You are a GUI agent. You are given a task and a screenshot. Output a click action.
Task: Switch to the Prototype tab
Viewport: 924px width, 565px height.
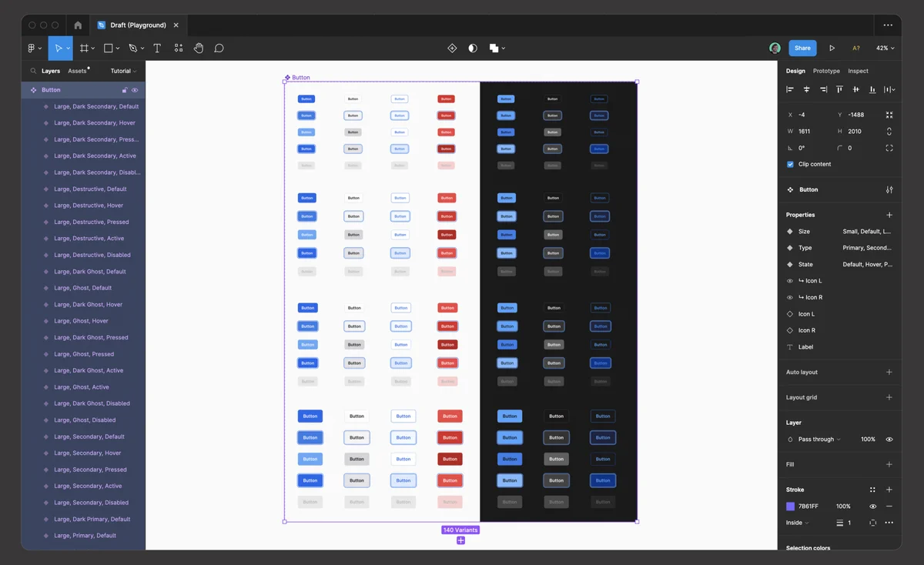coord(826,71)
